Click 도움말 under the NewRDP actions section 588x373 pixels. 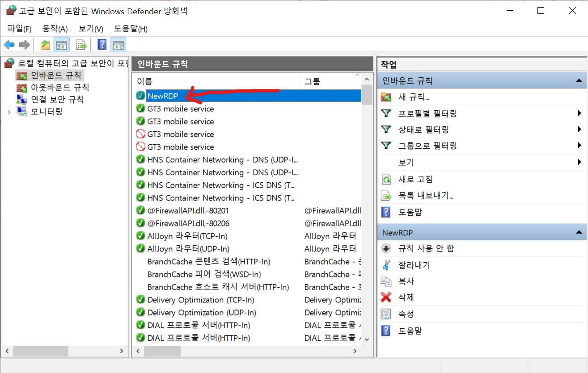point(410,331)
